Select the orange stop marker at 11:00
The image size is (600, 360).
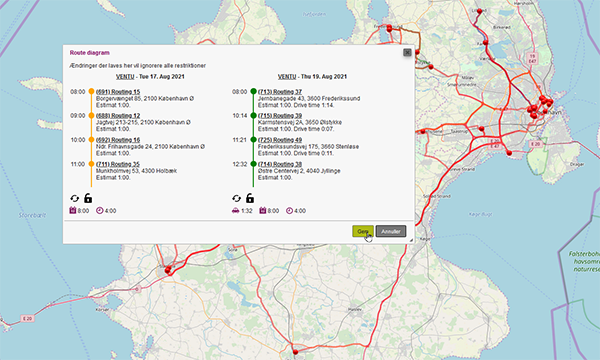[x=91, y=164]
